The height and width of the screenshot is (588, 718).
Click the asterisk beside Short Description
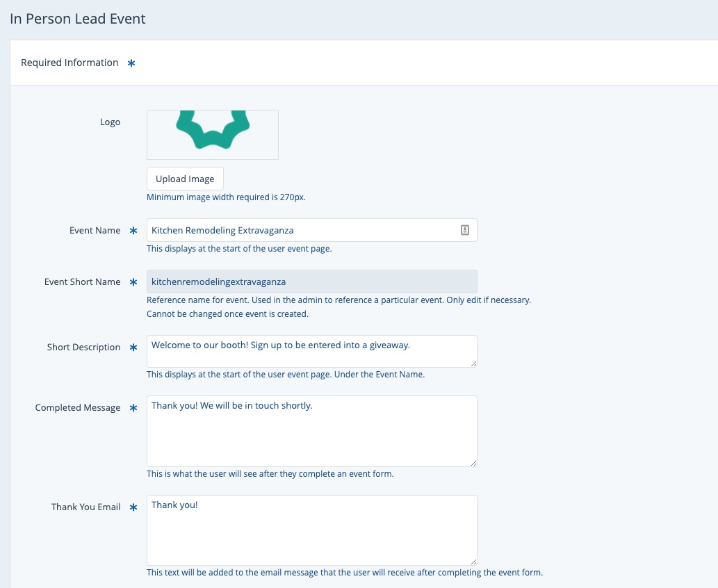coord(134,348)
